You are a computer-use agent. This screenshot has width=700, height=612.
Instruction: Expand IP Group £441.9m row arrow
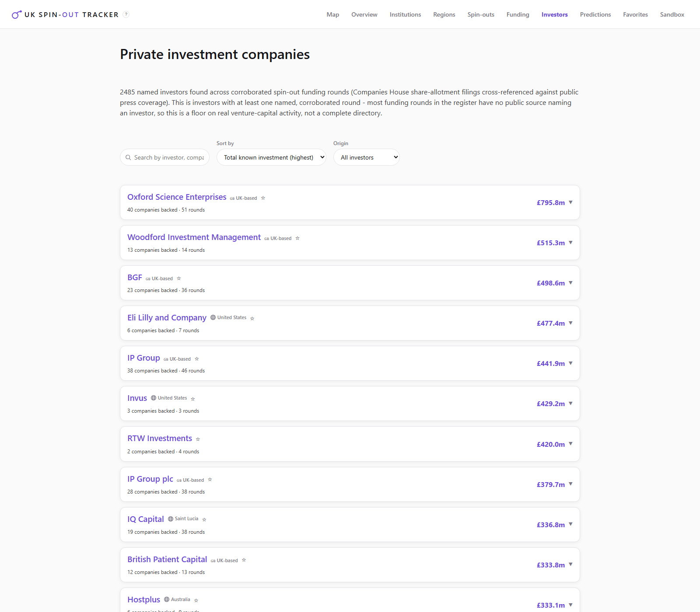point(570,363)
